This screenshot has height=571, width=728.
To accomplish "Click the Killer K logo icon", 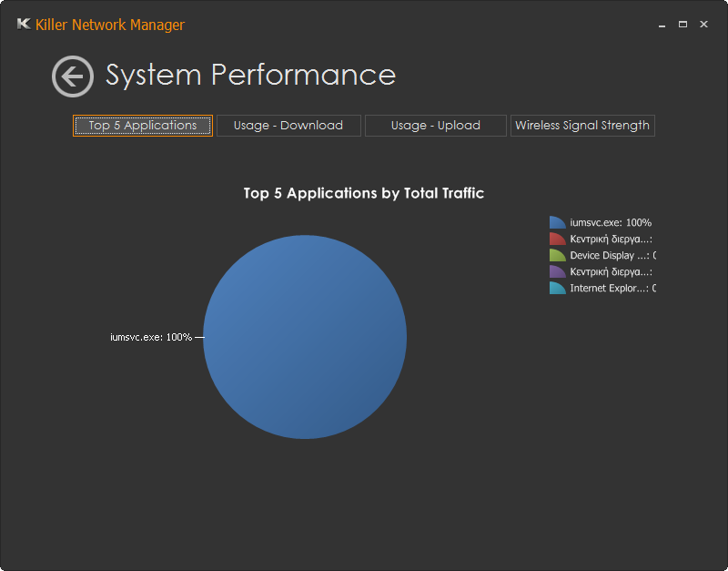I will tap(24, 25).
